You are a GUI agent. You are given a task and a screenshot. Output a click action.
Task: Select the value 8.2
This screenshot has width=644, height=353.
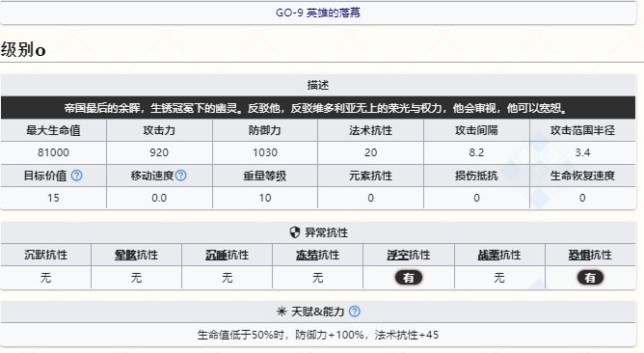pos(476,152)
